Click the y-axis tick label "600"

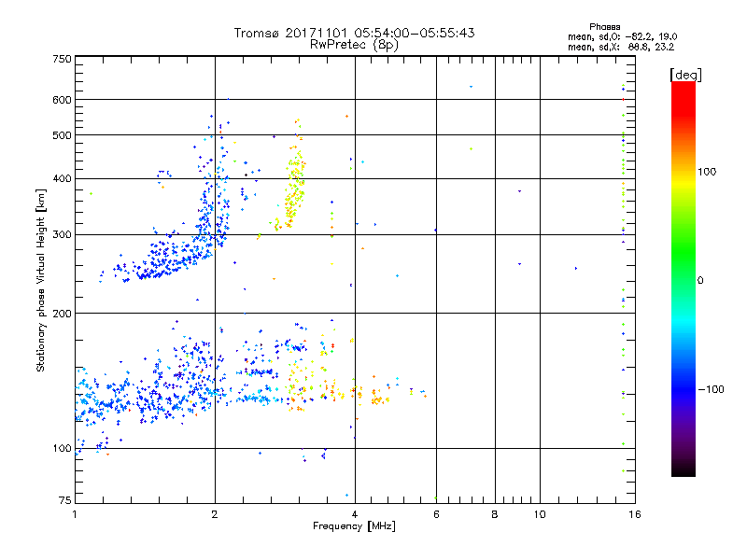63,100
